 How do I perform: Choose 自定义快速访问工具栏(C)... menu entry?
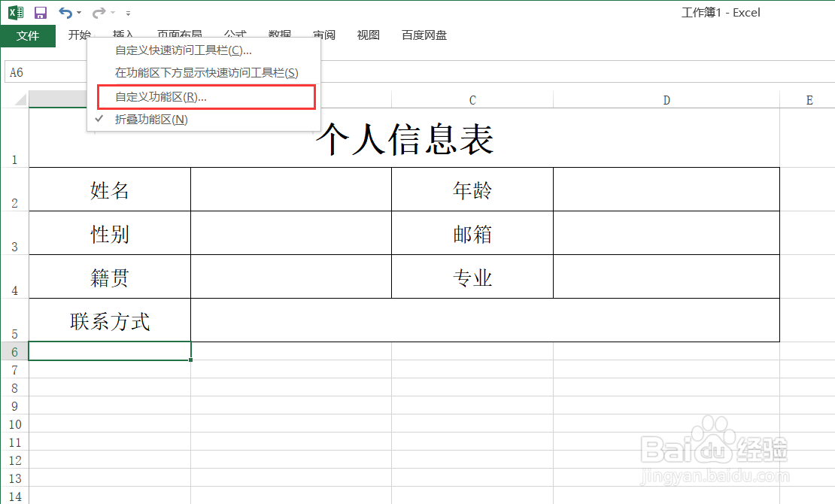coord(203,50)
